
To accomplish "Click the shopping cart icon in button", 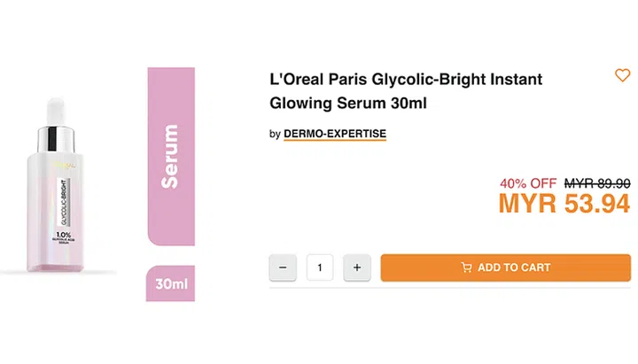I will tap(466, 267).
